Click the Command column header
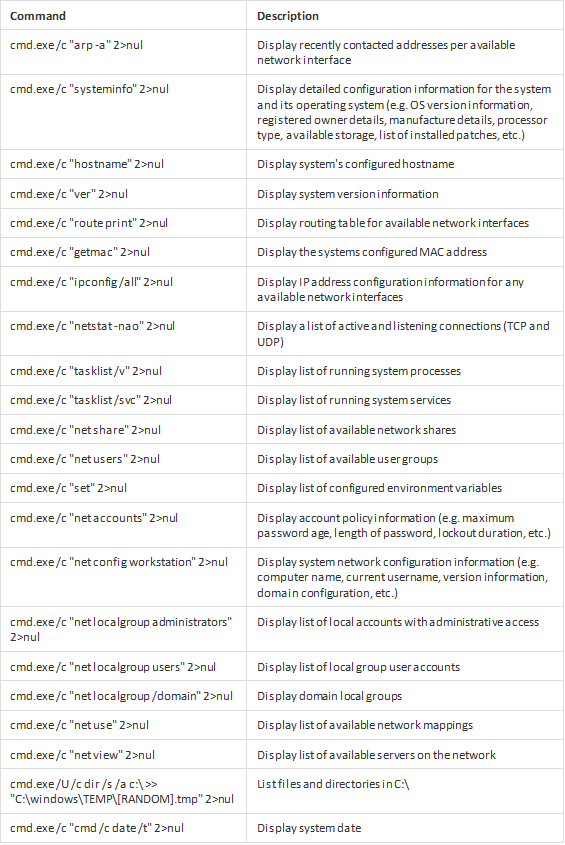Viewport: 565px width, 845px height. (38, 16)
